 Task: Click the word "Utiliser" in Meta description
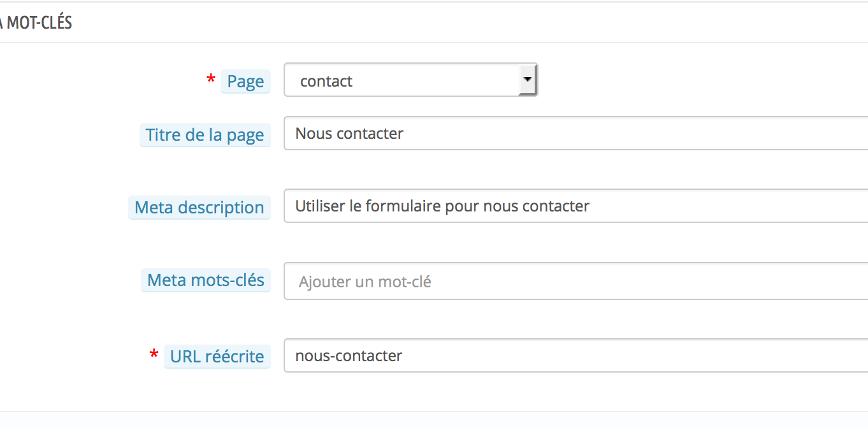pos(321,206)
